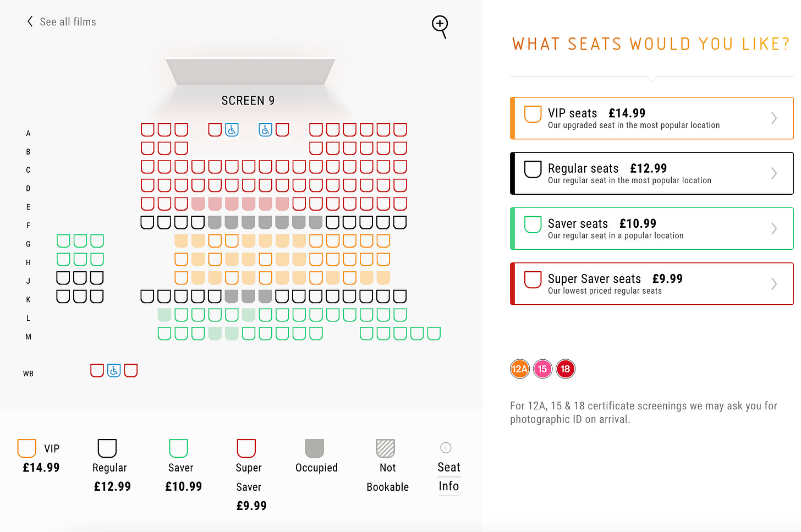Click the back chevron beside See all films
The height and width of the screenshot is (532, 801).
[x=30, y=21]
